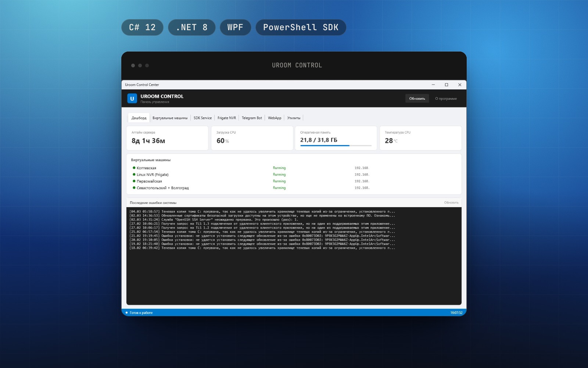The image size is (588, 368).
Task: Click the Running status of Linux NVR (Frigate)
Action: [x=279, y=174]
